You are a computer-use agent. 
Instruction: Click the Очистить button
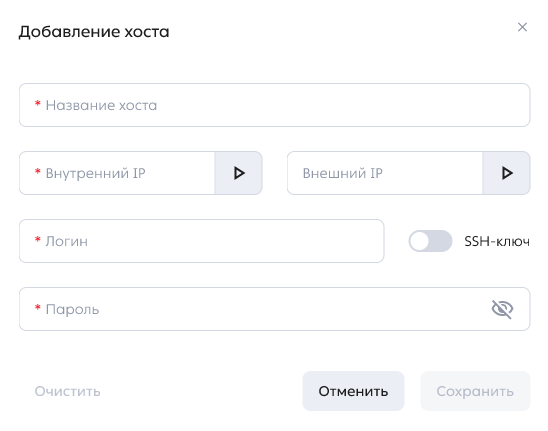[x=67, y=391]
